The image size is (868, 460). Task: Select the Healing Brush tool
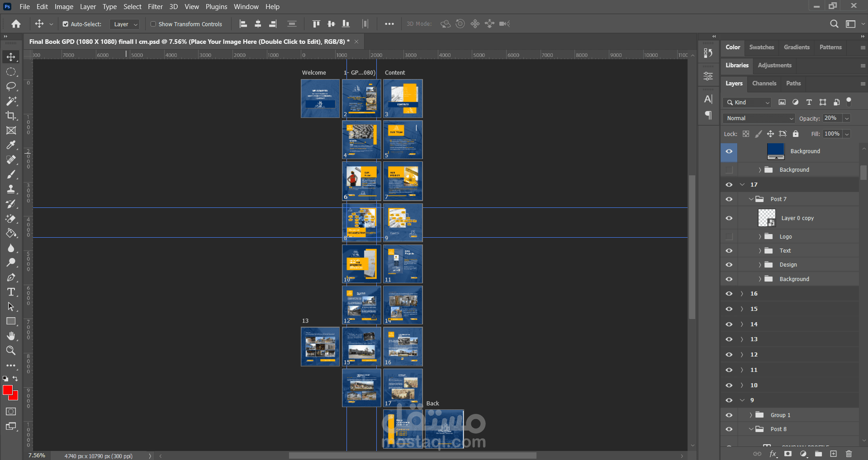tap(11, 160)
